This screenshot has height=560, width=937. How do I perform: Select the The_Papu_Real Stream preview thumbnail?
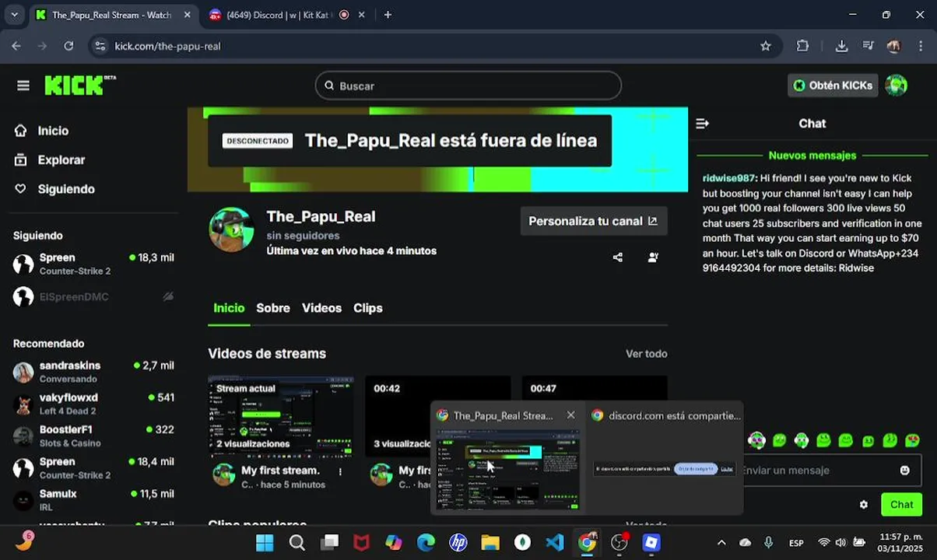(507, 470)
